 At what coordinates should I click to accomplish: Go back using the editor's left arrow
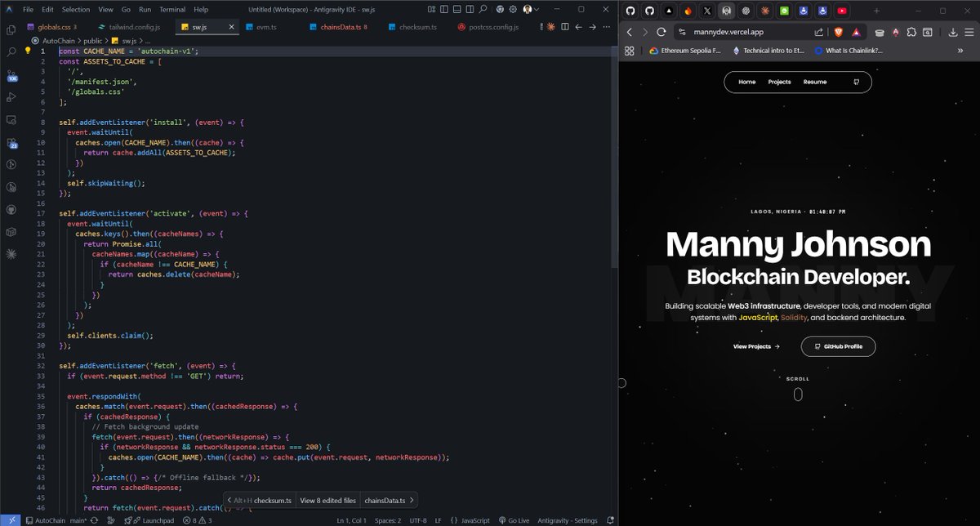578,27
